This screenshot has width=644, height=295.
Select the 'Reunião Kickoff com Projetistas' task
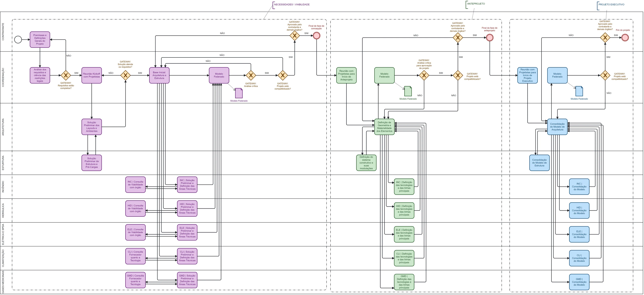tap(92, 75)
